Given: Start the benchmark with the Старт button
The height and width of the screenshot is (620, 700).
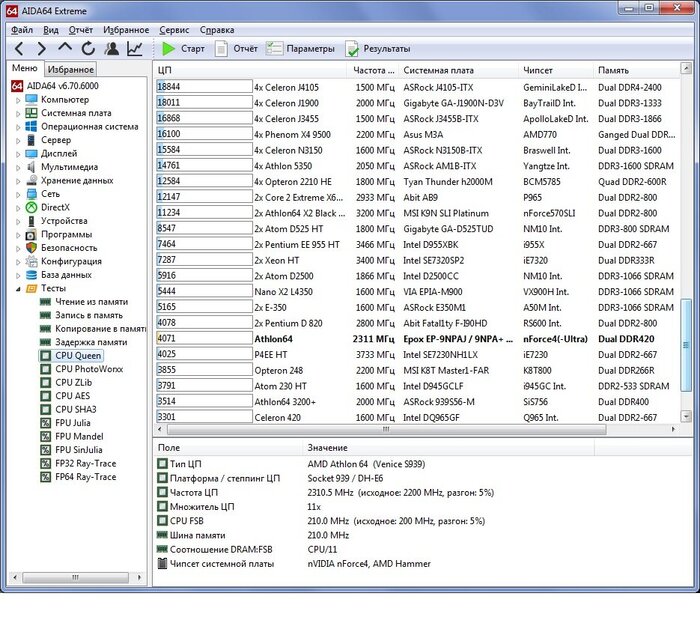Looking at the screenshot, I should point(183,48).
